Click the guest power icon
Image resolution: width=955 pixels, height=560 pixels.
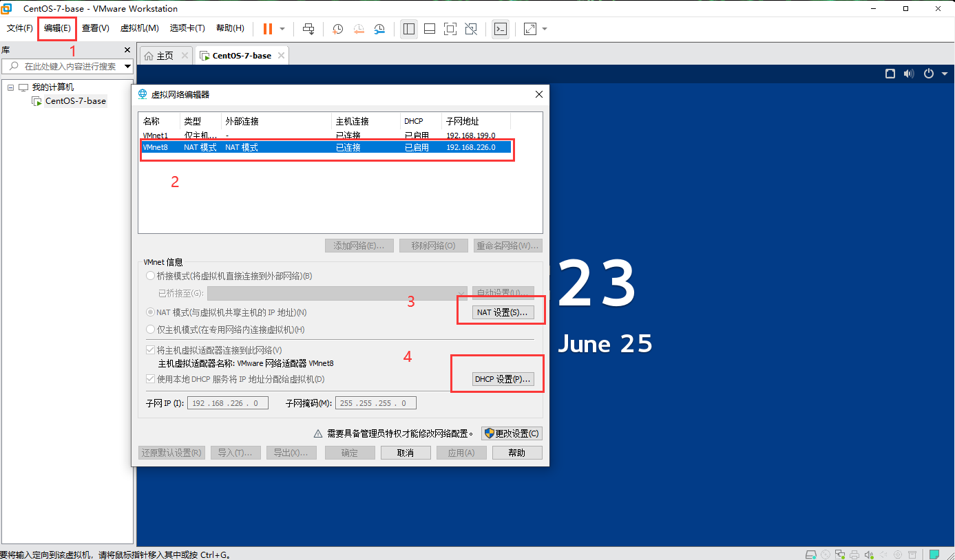tap(929, 74)
